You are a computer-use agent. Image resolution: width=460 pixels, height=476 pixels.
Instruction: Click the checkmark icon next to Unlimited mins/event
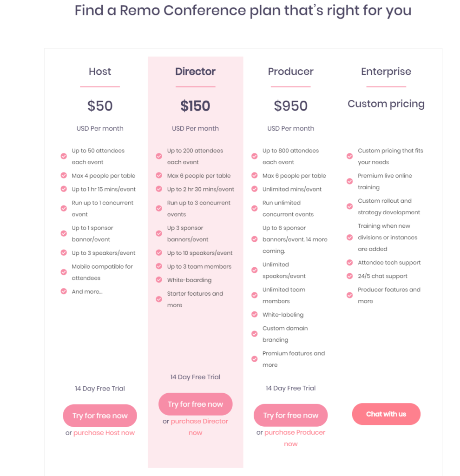point(255,189)
